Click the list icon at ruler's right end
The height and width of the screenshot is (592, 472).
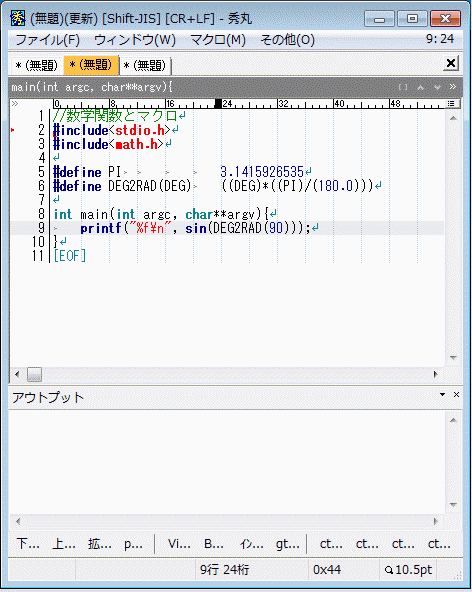pyautogui.click(x=451, y=103)
